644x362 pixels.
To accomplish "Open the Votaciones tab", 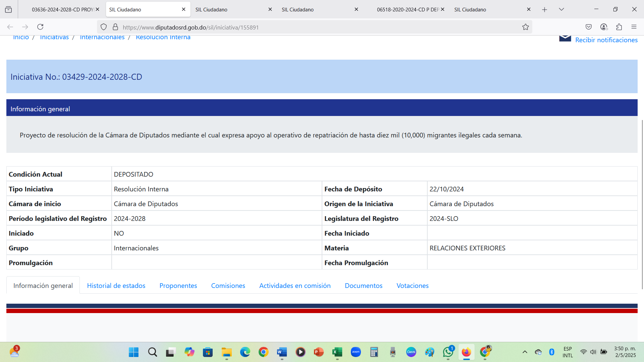I will (x=413, y=286).
